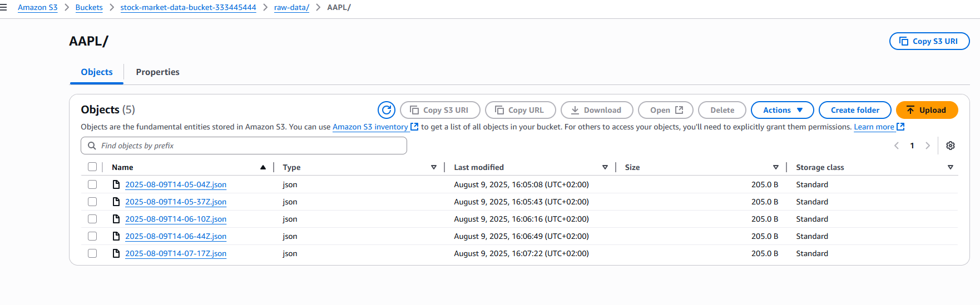This screenshot has width=980, height=305.
Task: Navigate to Buckets breadcrumb
Action: 89,7
